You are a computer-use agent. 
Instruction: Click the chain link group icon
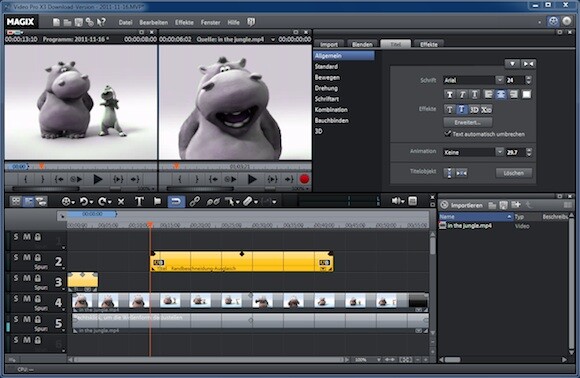195,202
